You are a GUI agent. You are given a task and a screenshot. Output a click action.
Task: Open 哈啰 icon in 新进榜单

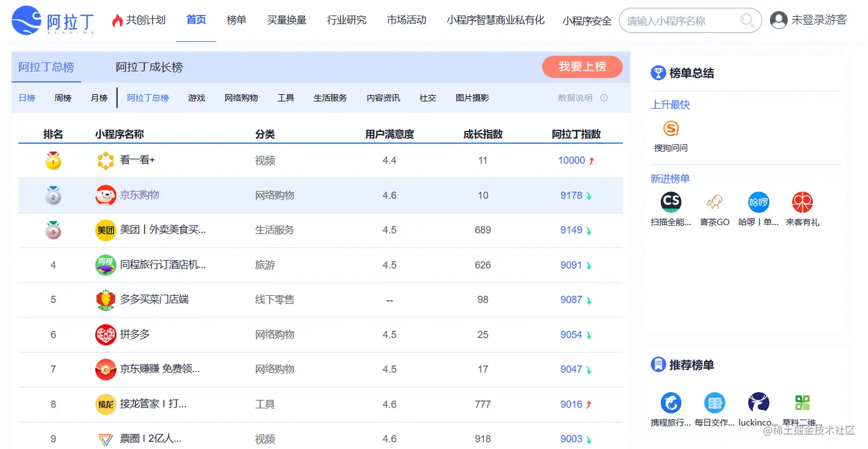tap(758, 202)
